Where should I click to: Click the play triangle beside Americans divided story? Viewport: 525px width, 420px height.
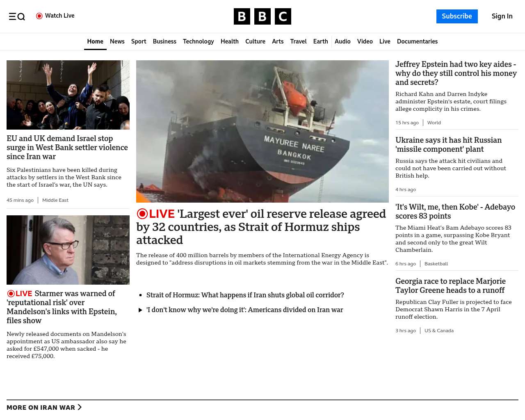(140, 310)
